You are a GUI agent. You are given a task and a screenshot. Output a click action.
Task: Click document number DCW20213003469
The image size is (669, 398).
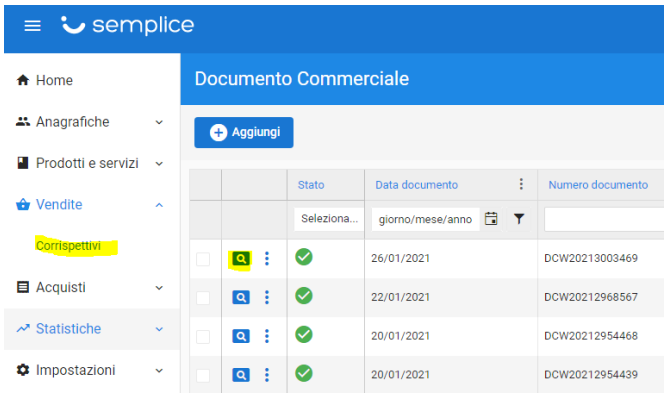(x=591, y=259)
